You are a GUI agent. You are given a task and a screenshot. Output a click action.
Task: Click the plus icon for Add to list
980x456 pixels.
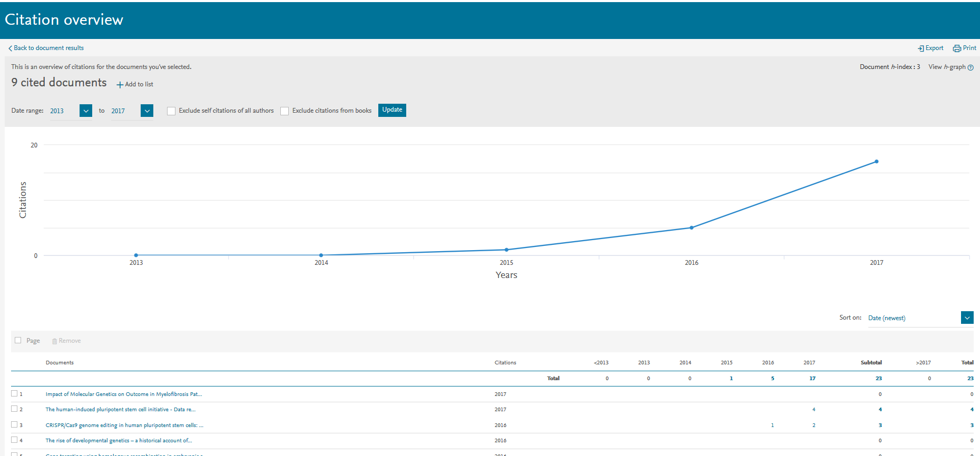click(x=120, y=85)
